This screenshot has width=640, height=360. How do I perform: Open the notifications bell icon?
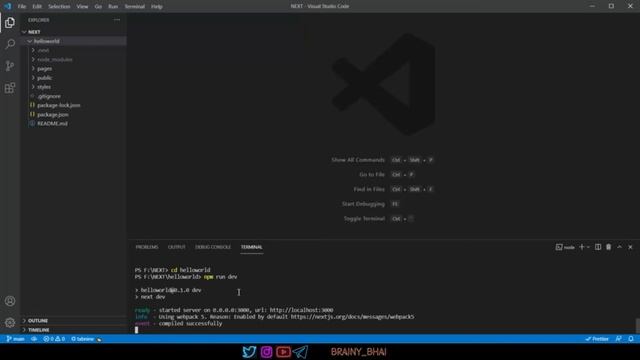pyautogui.click(x=631, y=339)
